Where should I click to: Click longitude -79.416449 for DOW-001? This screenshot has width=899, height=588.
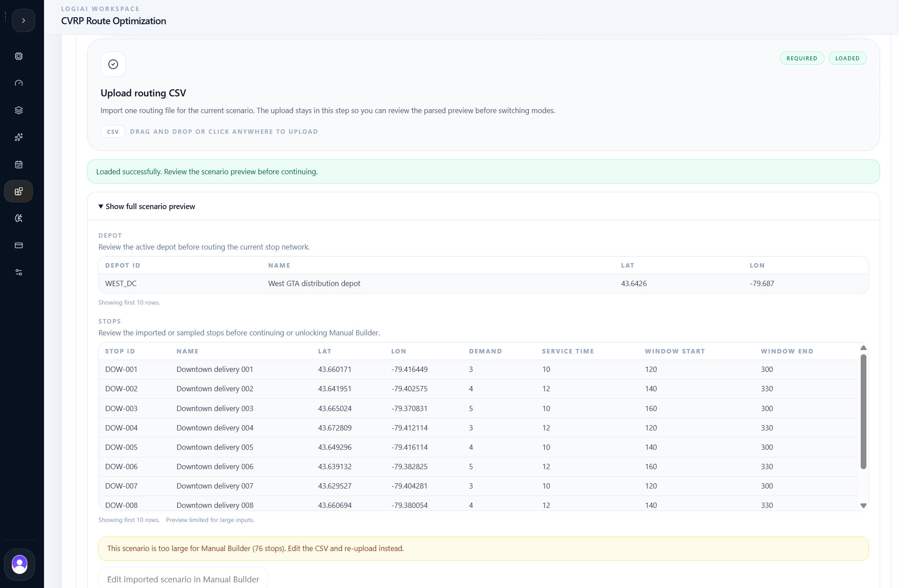(x=409, y=369)
